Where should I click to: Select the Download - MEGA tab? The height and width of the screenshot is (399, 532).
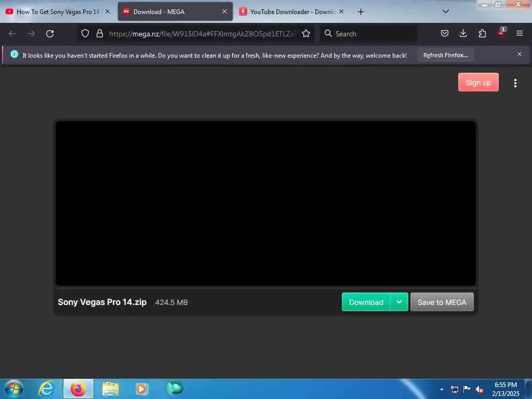tap(175, 12)
